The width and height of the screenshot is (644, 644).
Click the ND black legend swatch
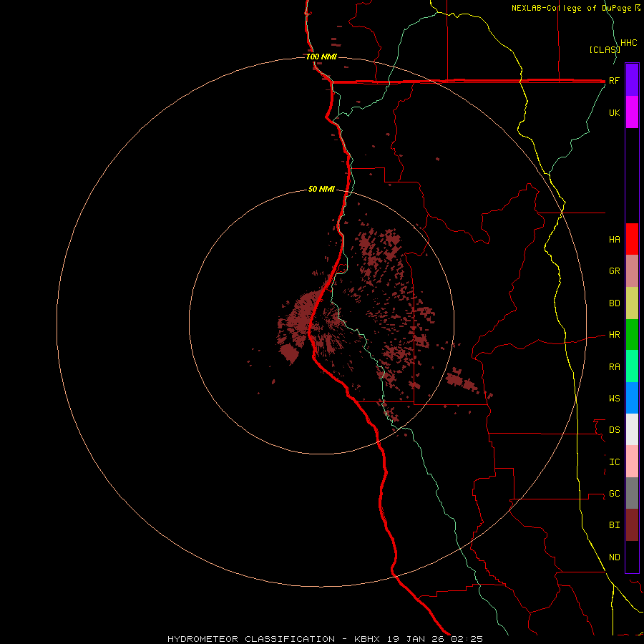tap(632, 557)
